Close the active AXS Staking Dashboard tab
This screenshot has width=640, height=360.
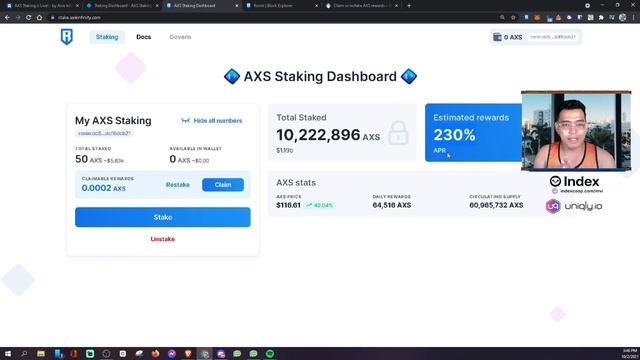pyautogui.click(x=237, y=6)
